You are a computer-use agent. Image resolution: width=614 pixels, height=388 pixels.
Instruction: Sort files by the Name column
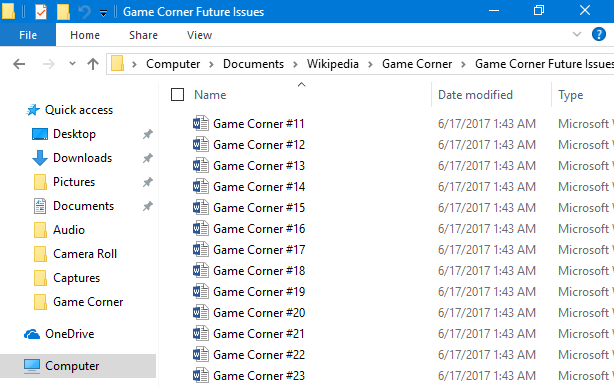pyautogui.click(x=210, y=95)
